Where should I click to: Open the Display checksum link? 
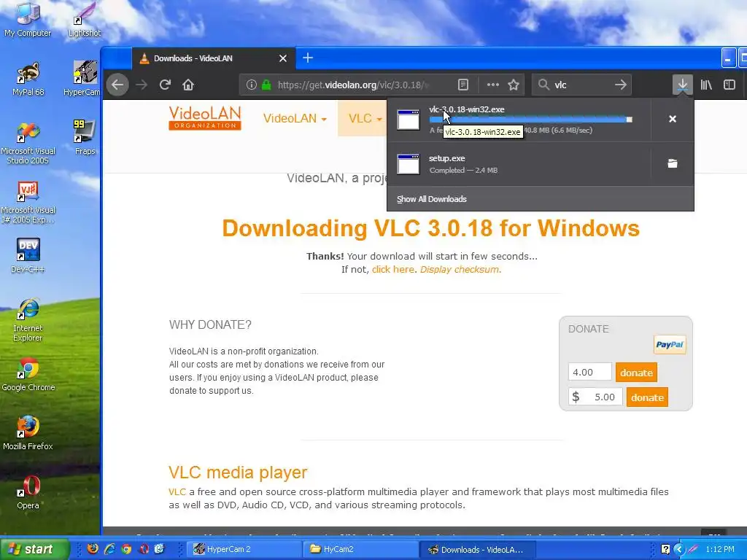coord(460,269)
